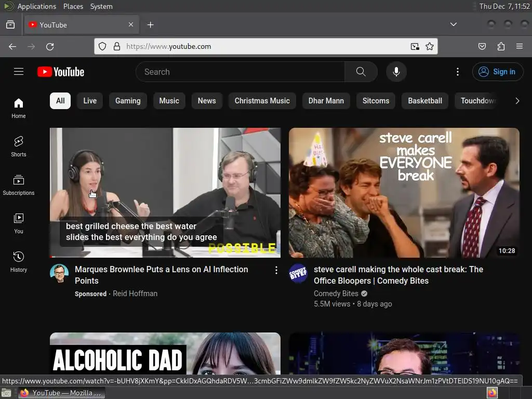Select the Dhar Mann chip
Image resolution: width=532 pixels, height=399 pixels.
point(326,101)
